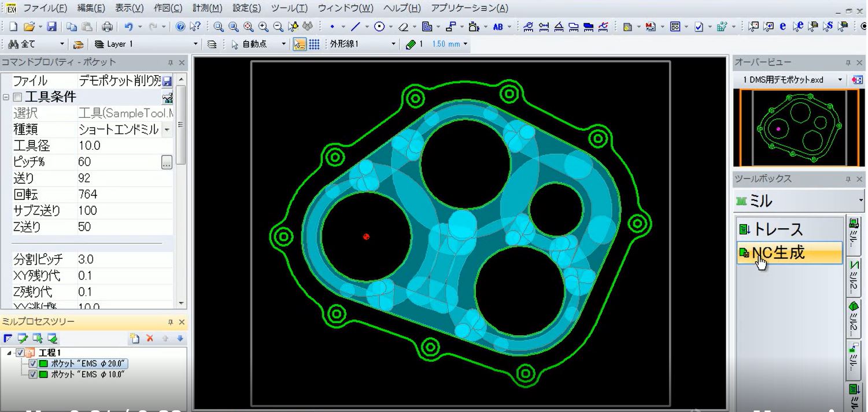Click the トレース button
Viewport: 868px width, 412px height.
pos(789,229)
